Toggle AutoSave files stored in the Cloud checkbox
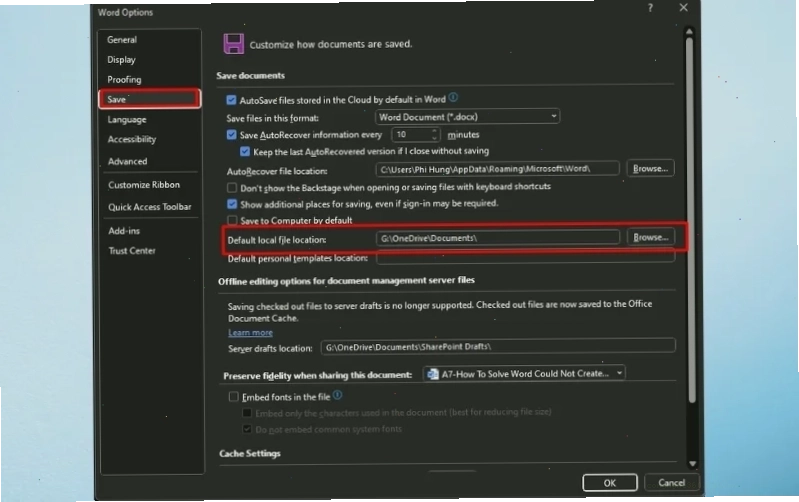Viewport: 799px width, 502px height. click(231, 100)
